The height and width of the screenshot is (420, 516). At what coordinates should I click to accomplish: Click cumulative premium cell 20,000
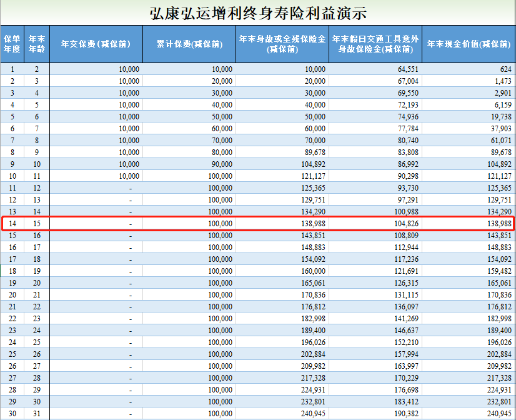click(x=189, y=81)
